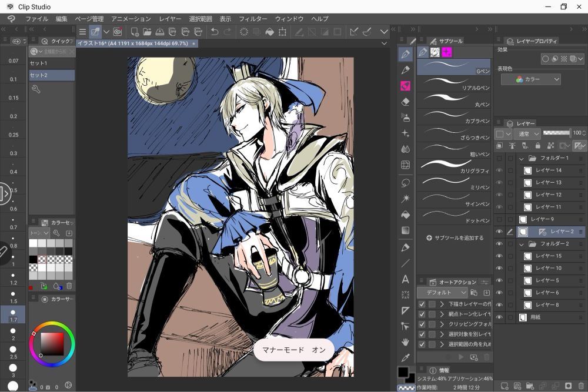Click the New raster layer icon in layer panel
The width and height of the screenshot is (588, 392).
point(505,386)
